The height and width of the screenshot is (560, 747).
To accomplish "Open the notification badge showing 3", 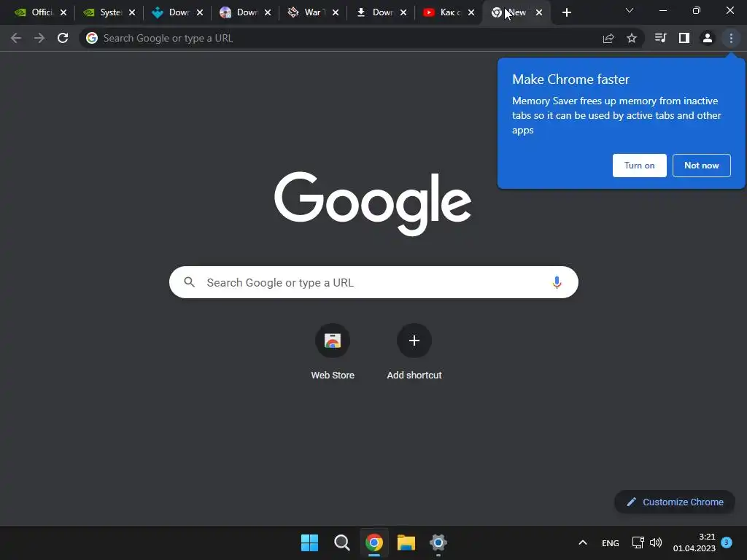I will pos(727,542).
